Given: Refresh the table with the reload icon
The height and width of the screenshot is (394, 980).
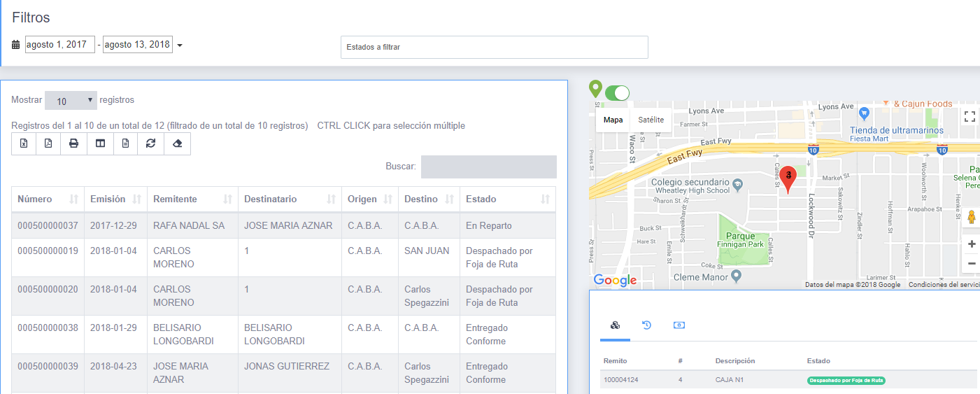Looking at the screenshot, I should (150, 143).
